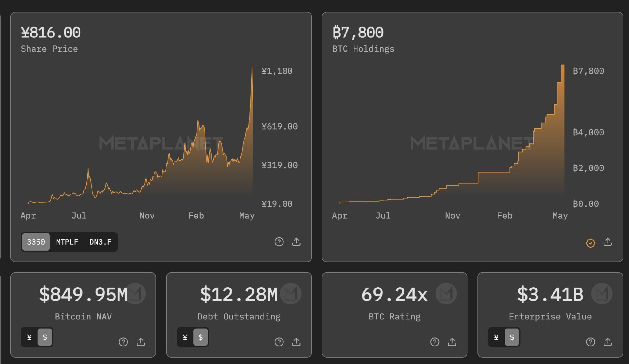Open the Bitcoin NAV help icon
This screenshot has height=364, width=629.
click(x=123, y=342)
